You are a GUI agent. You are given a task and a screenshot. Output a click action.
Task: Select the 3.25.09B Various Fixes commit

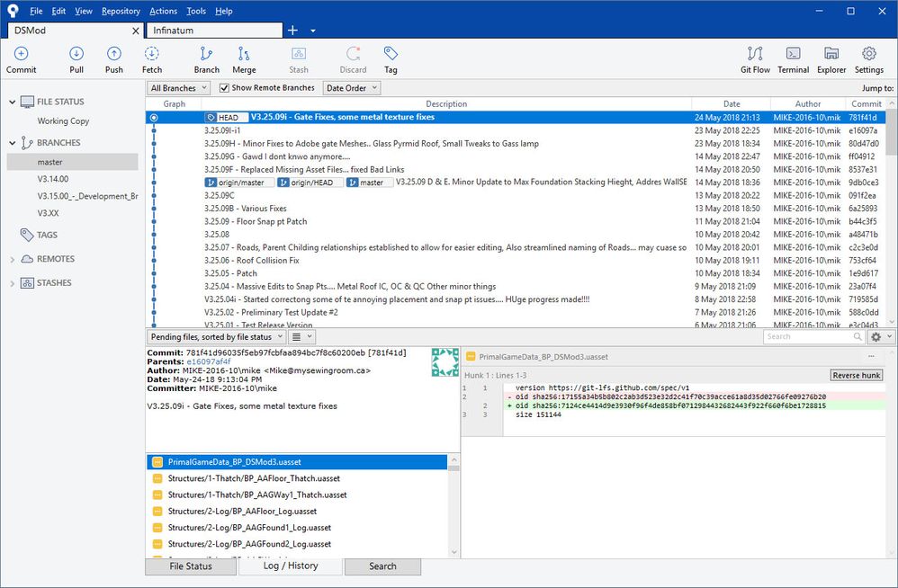(x=516, y=209)
